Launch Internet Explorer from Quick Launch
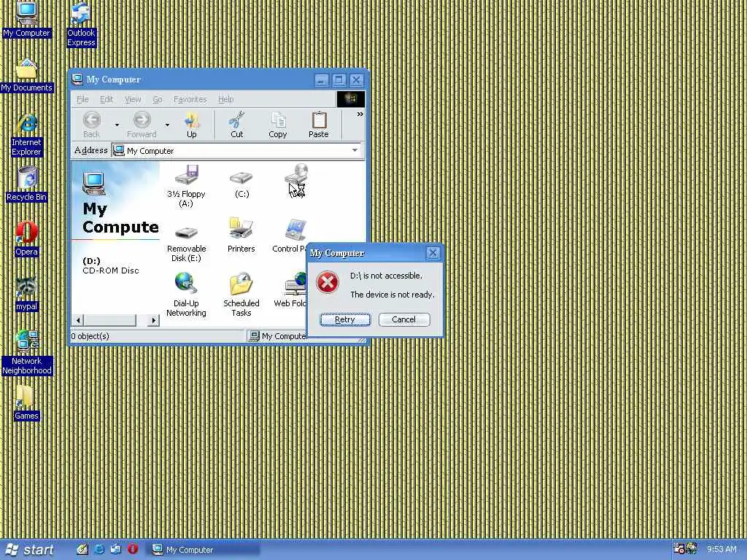 99,550
